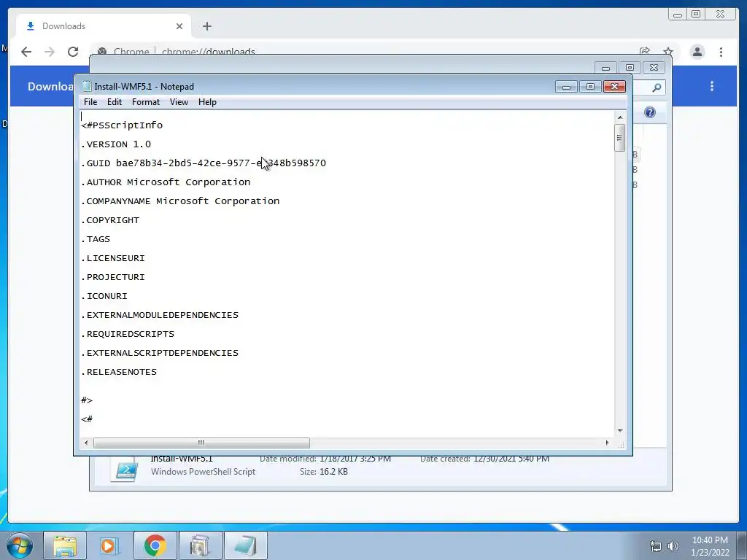Viewport: 747px width, 560px height.
Task: Open the Downloads page more actions menu
Action: (712, 86)
